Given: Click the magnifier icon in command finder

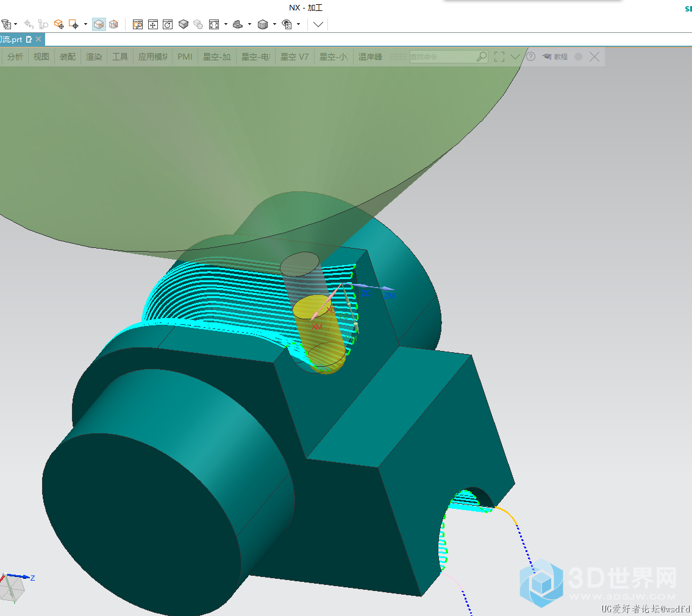Looking at the screenshot, I should pyautogui.click(x=482, y=57).
